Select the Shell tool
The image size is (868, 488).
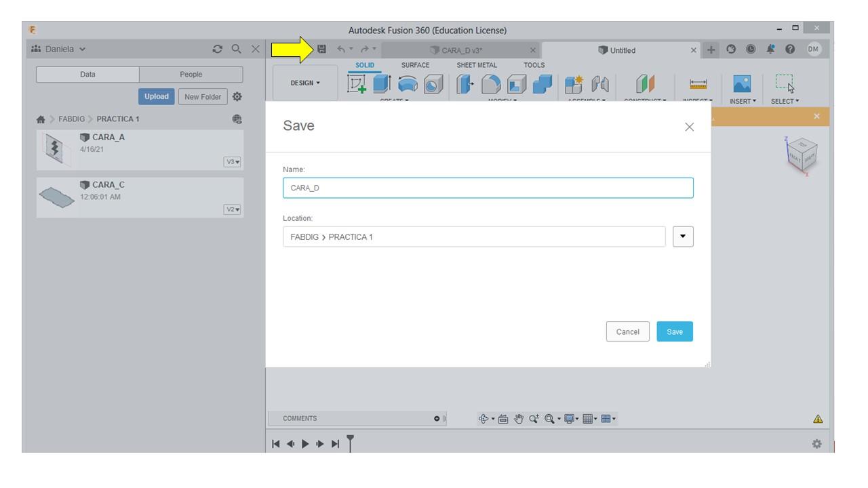pyautogui.click(x=517, y=85)
